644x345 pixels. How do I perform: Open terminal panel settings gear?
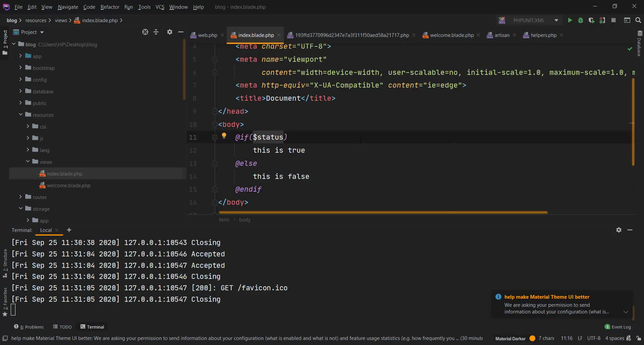619,230
